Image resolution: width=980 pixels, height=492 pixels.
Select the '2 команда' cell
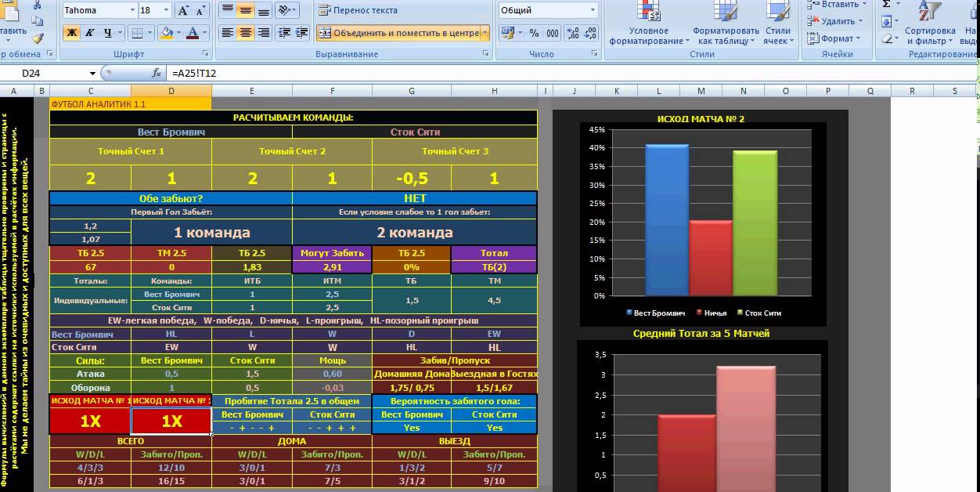[415, 233]
